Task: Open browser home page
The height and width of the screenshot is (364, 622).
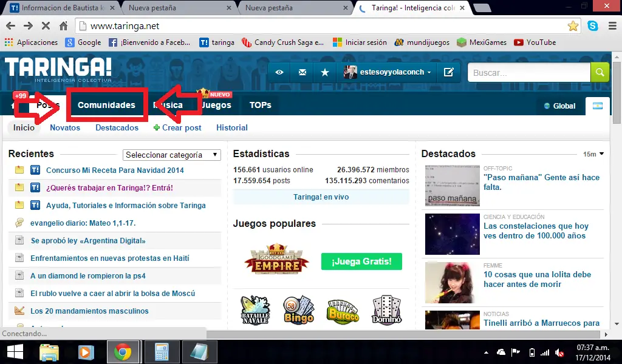Action: (63, 26)
